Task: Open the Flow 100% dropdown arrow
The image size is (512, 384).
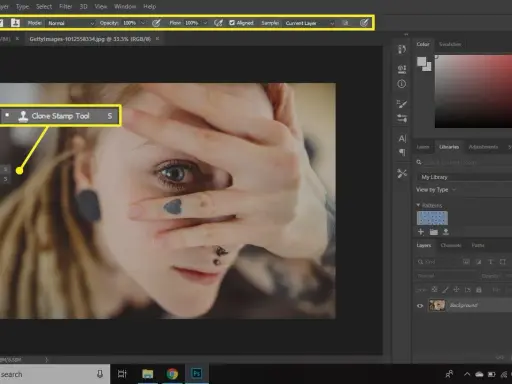Action: click(205, 23)
